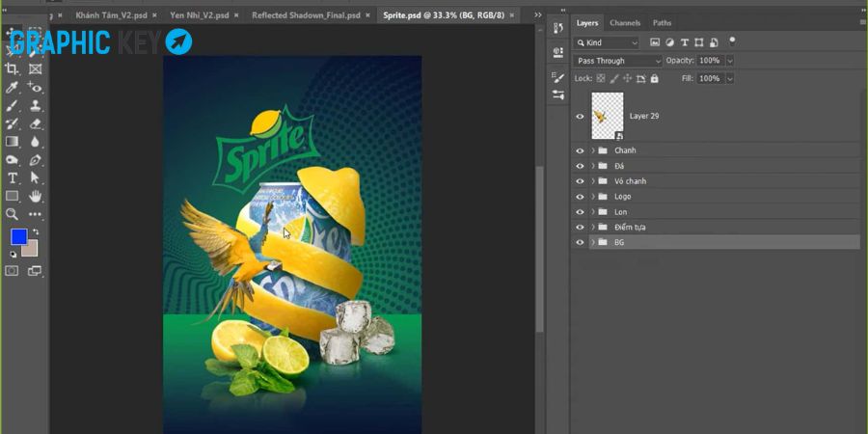Select the Zoom tool
Image resolution: width=868 pixels, height=434 pixels.
[x=12, y=214]
